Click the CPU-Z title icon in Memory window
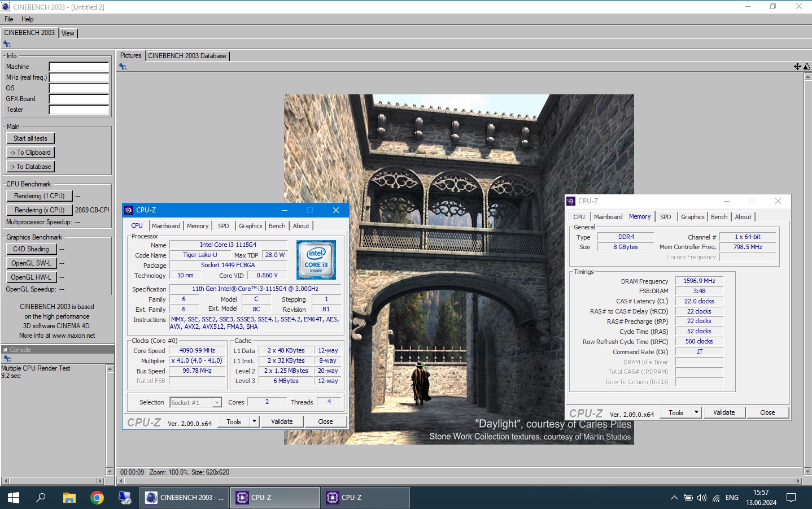 (x=571, y=201)
